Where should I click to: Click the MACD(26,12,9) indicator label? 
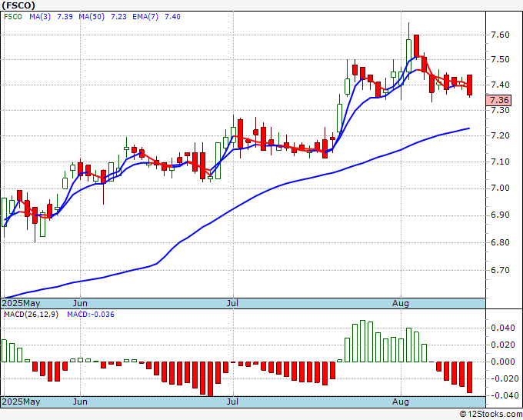coord(31,315)
